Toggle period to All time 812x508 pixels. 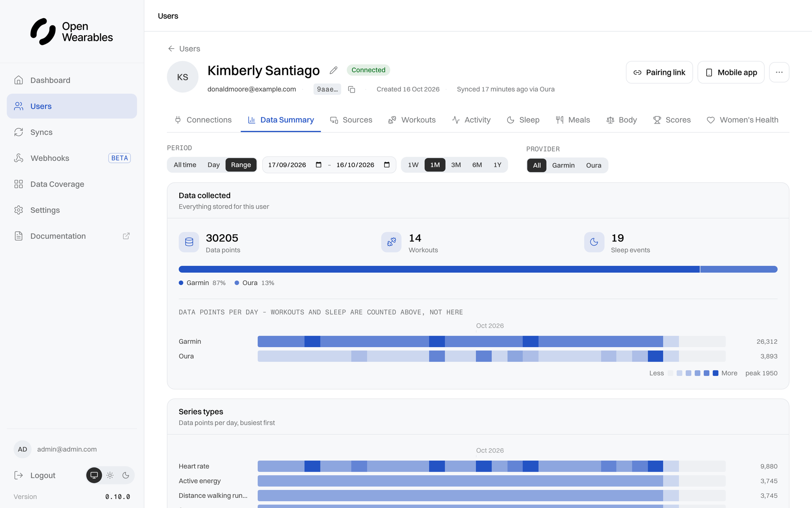185,165
